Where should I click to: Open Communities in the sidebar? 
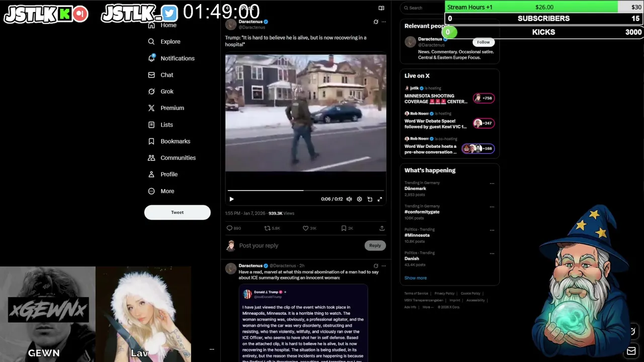point(172,158)
